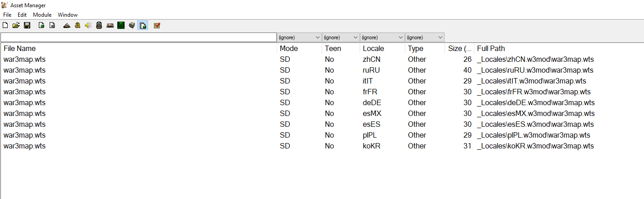The height and width of the screenshot is (199, 644).
Task: Open a map with the yellow folder icon
Action: (x=16, y=25)
